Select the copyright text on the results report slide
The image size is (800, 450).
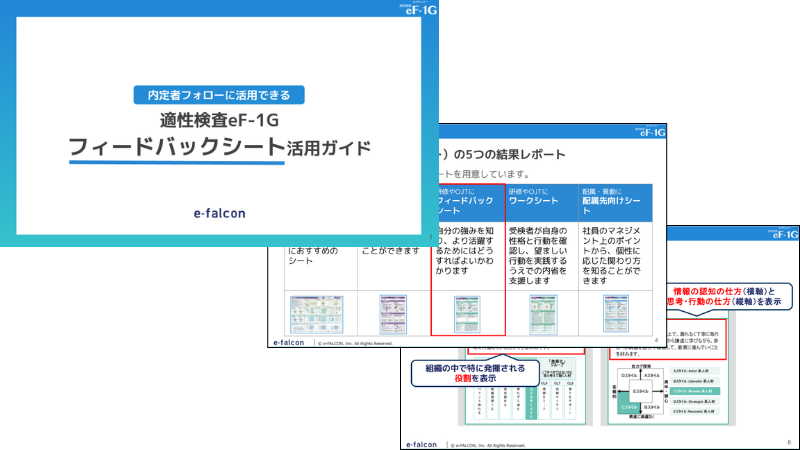coord(355,344)
